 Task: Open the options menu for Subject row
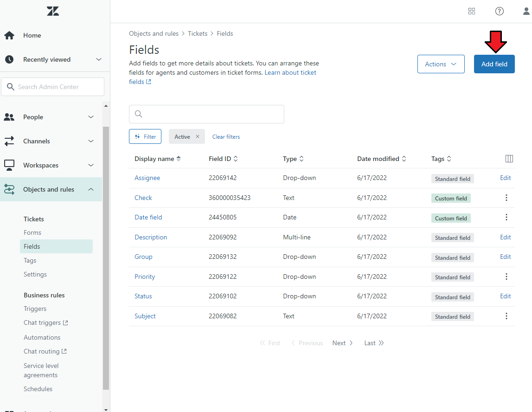tap(506, 316)
